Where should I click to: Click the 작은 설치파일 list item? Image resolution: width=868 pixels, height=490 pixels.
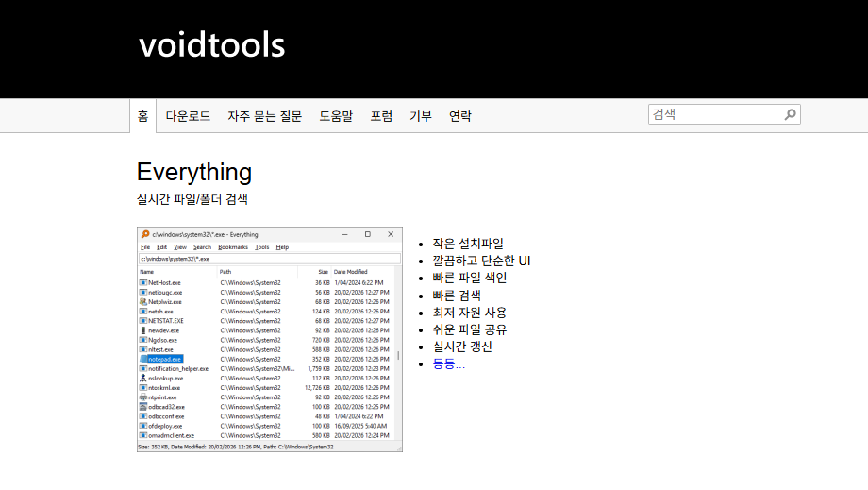468,244
